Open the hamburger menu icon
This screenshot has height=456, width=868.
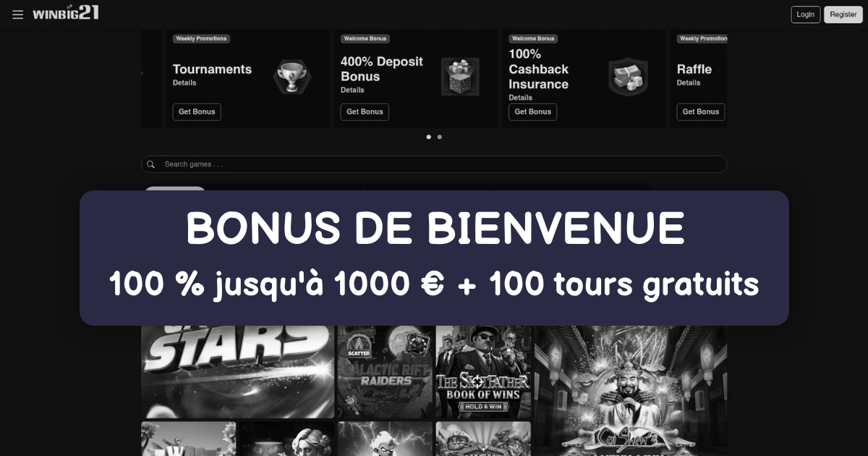pos(18,14)
